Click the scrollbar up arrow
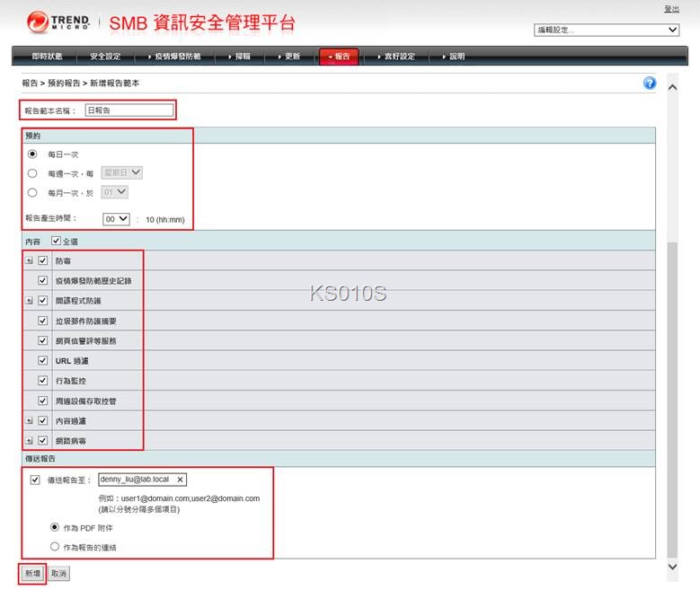 (x=672, y=87)
